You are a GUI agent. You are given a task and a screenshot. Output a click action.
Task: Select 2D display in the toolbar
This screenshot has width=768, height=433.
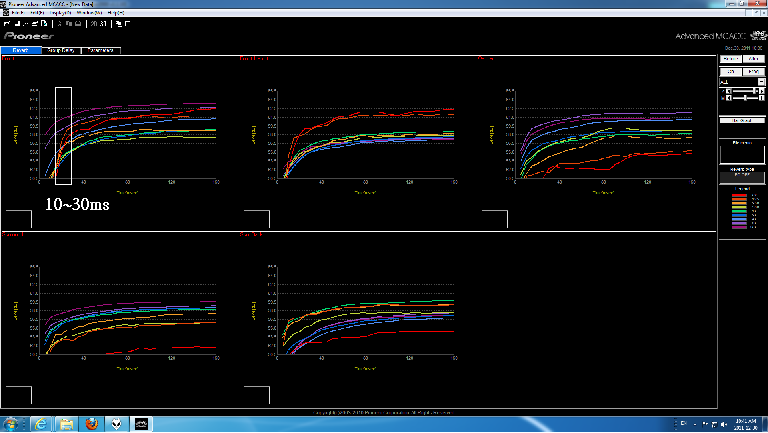click(94, 24)
